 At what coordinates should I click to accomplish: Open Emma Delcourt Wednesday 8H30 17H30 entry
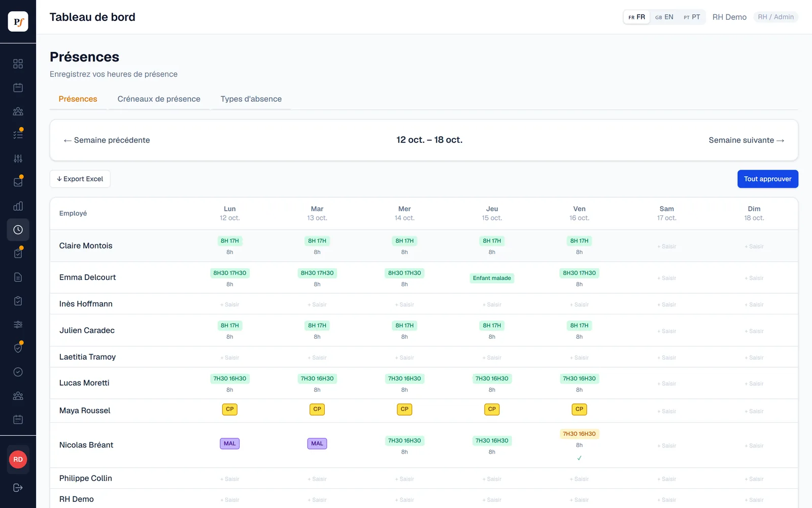(x=404, y=273)
